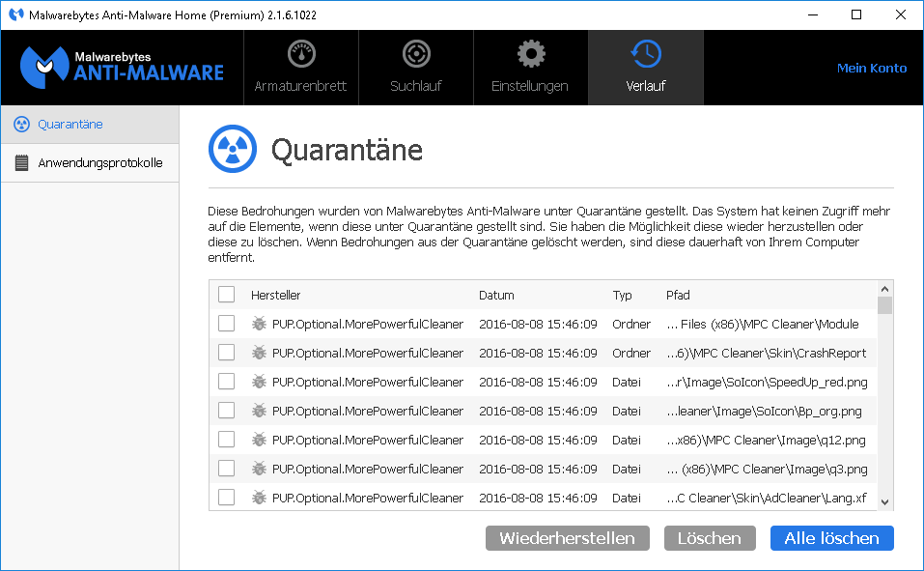Click the date in the q3.png row
Screen dimensions: 924x571
point(538,469)
